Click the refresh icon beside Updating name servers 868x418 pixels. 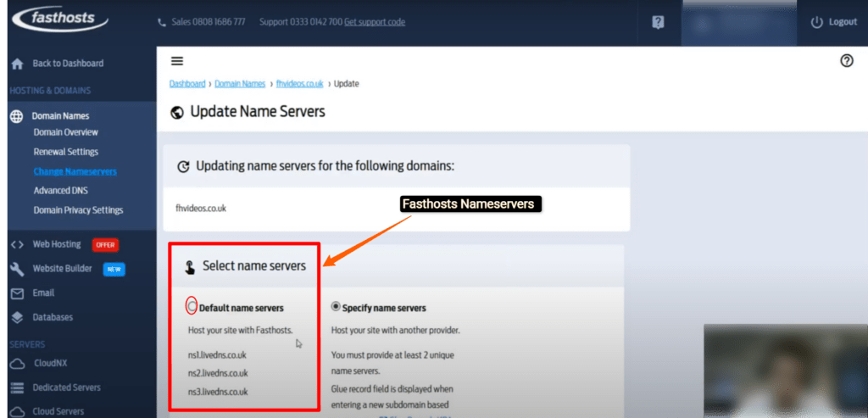click(183, 167)
